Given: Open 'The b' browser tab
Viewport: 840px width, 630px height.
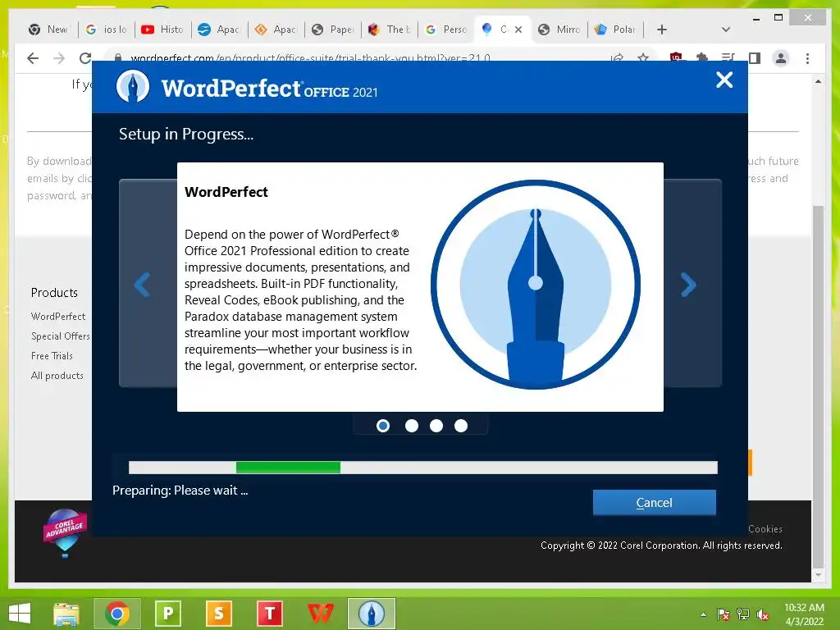Looking at the screenshot, I should 390,30.
